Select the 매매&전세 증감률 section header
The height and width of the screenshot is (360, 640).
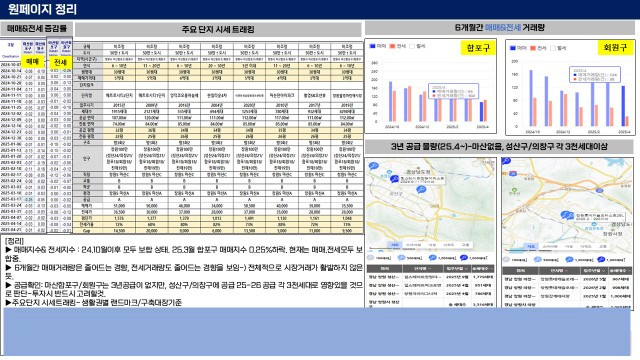pyautogui.click(x=37, y=28)
